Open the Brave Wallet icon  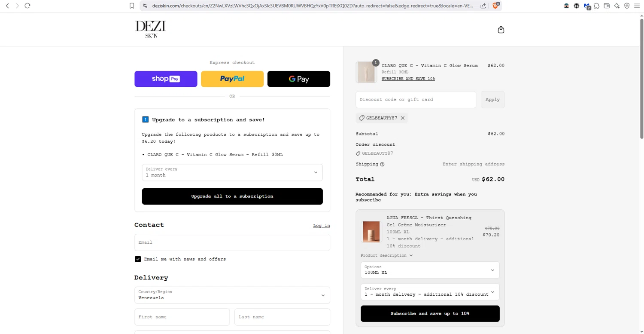point(607,6)
